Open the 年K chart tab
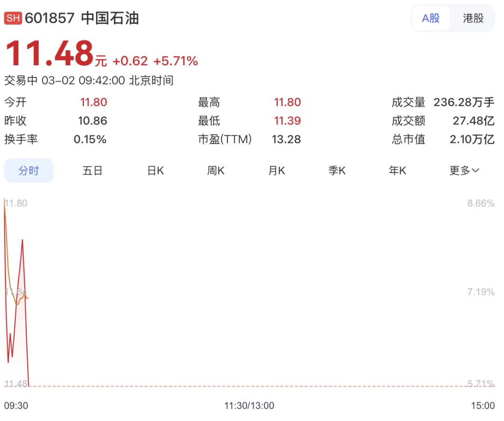The height and width of the screenshot is (421, 504). click(398, 171)
